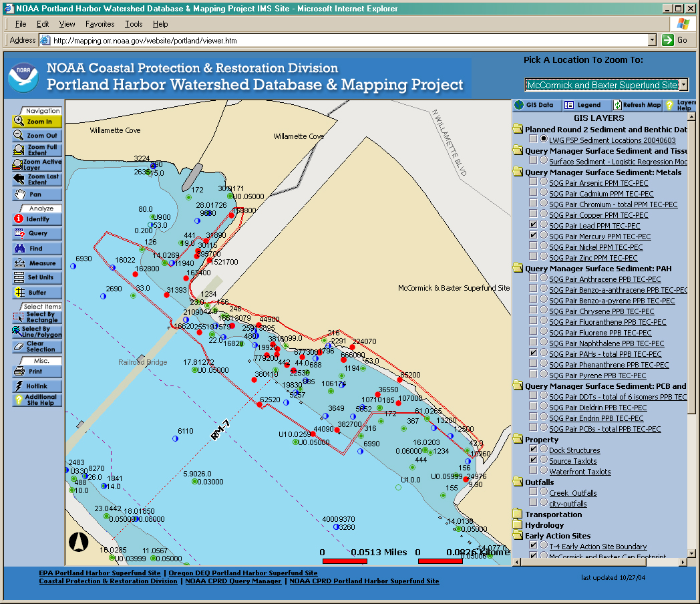Image resolution: width=700 pixels, height=604 pixels.
Task: Collapse Query Manager Surface Sediment: Metals folder
Action: click(x=518, y=172)
